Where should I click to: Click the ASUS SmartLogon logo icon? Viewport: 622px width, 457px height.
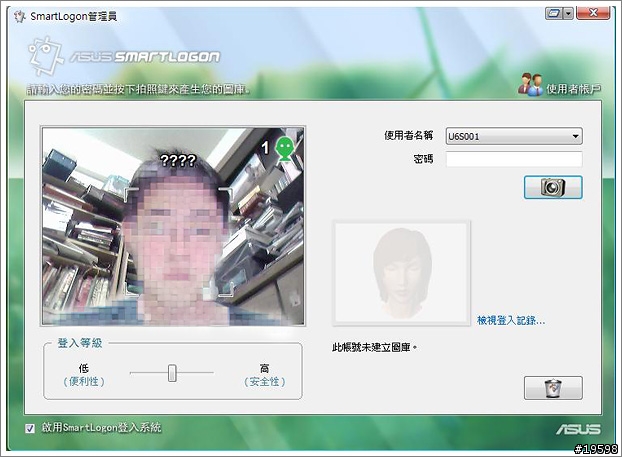click(46, 56)
